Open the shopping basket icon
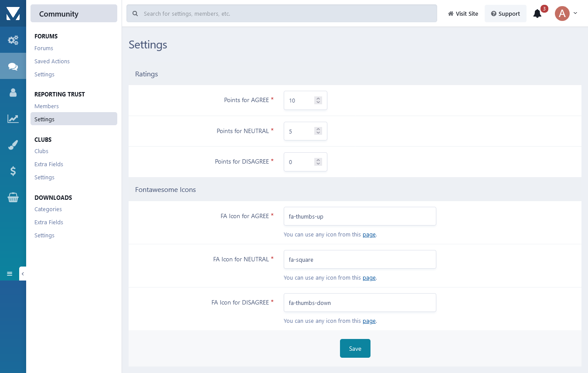This screenshot has height=373, width=588. (x=13, y=198)
